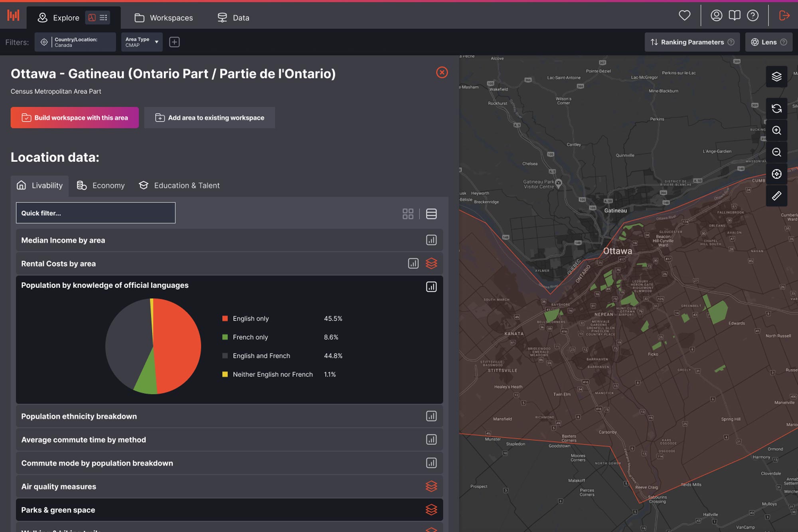Expand Average commute time by method
This screenshot has width=798, height=532.
[431, 439]
